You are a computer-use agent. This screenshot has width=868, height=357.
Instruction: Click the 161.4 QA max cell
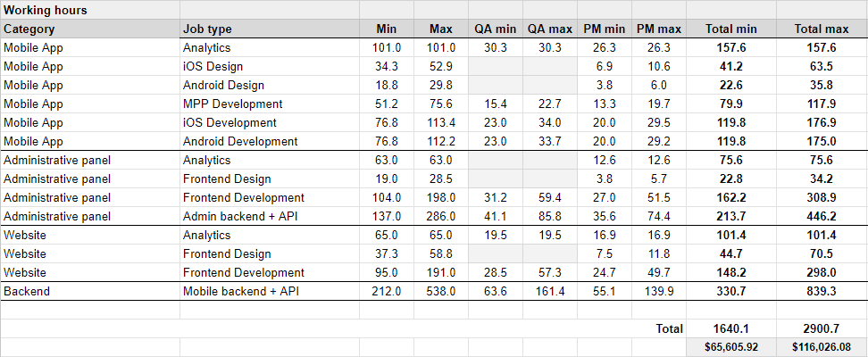pyautogui.click(x=548, y=291)
